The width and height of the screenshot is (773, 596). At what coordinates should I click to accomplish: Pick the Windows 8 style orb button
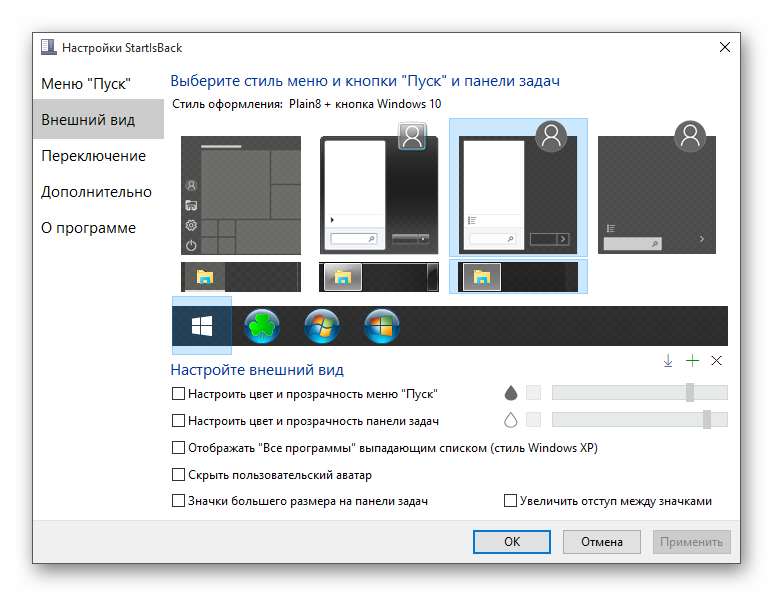coord(382,326)
